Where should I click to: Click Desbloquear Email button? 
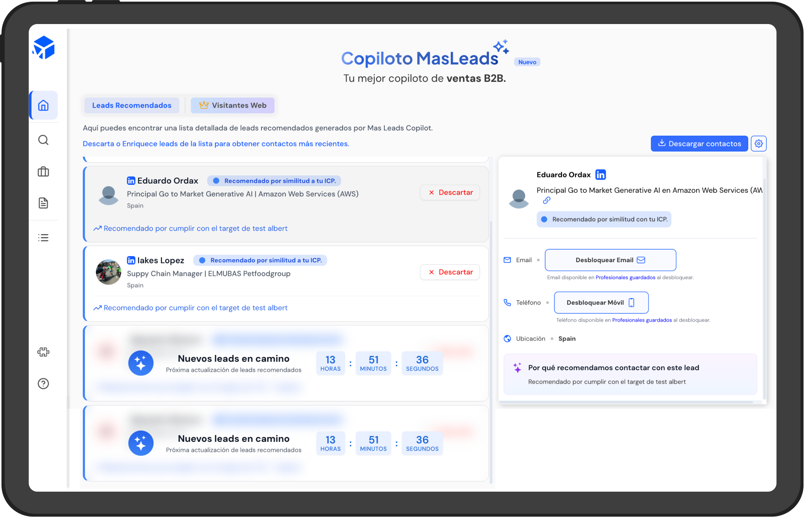click(610, 260)
